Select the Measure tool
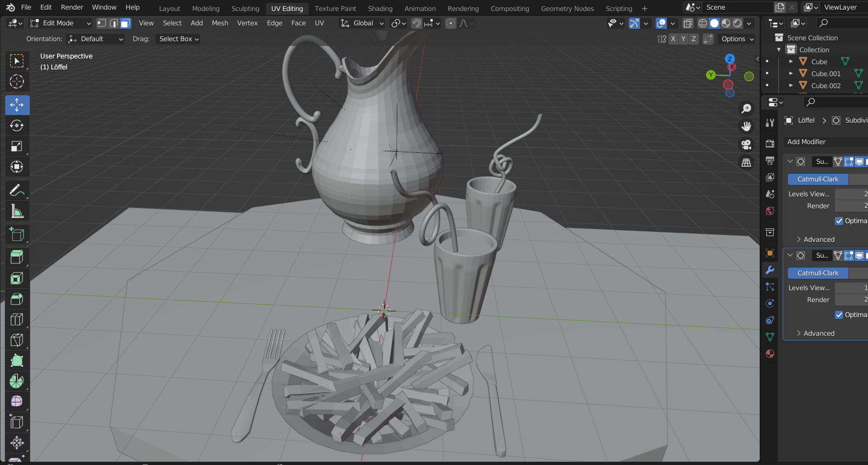Screen dimensions: 868x465 17,211
